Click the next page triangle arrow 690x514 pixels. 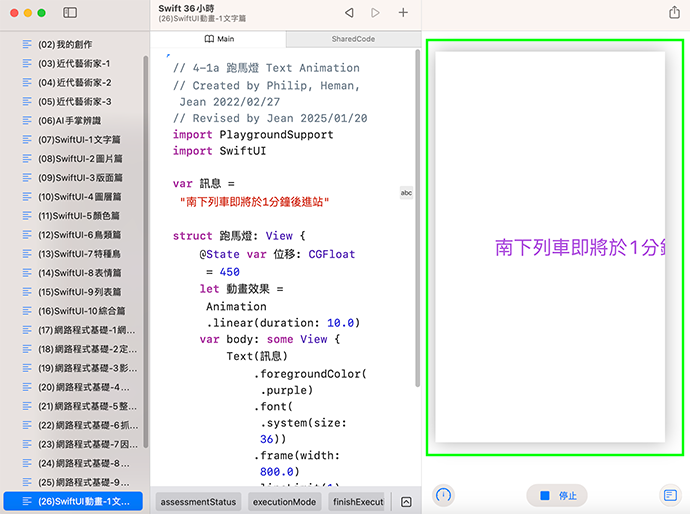[376, 13]
